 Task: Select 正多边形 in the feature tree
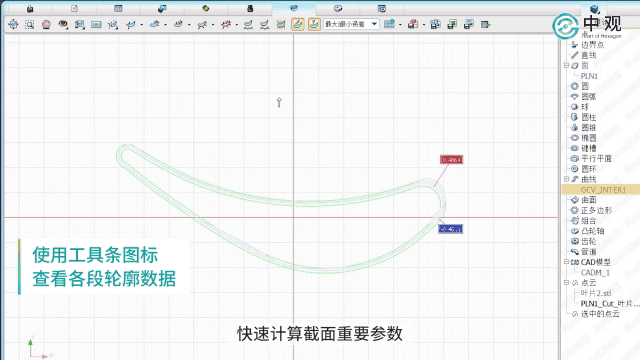coord(596,210)
